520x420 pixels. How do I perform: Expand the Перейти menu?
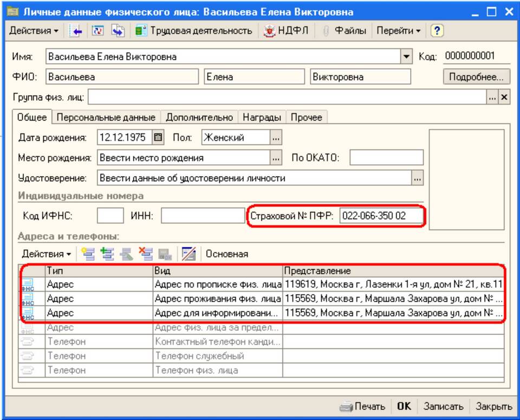click(398, 31)
